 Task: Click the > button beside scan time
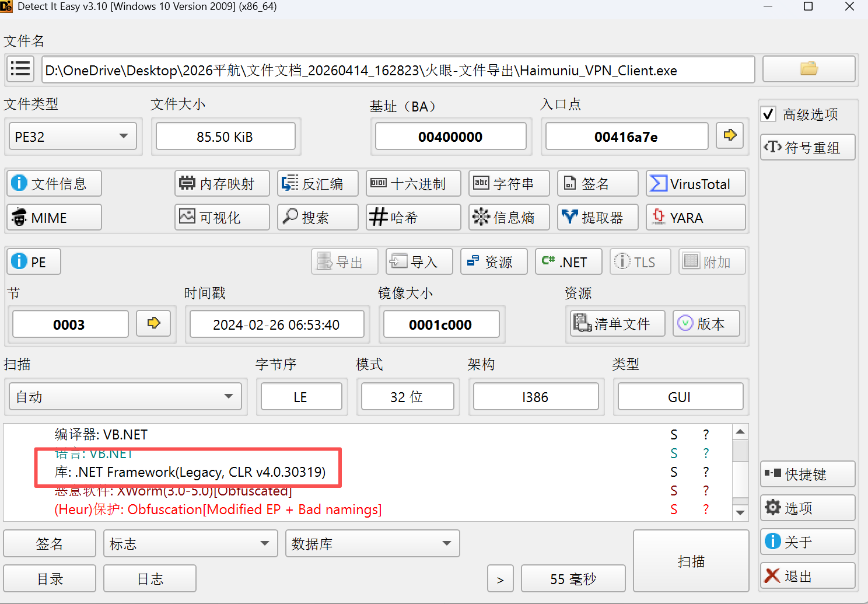click(501, 578)
